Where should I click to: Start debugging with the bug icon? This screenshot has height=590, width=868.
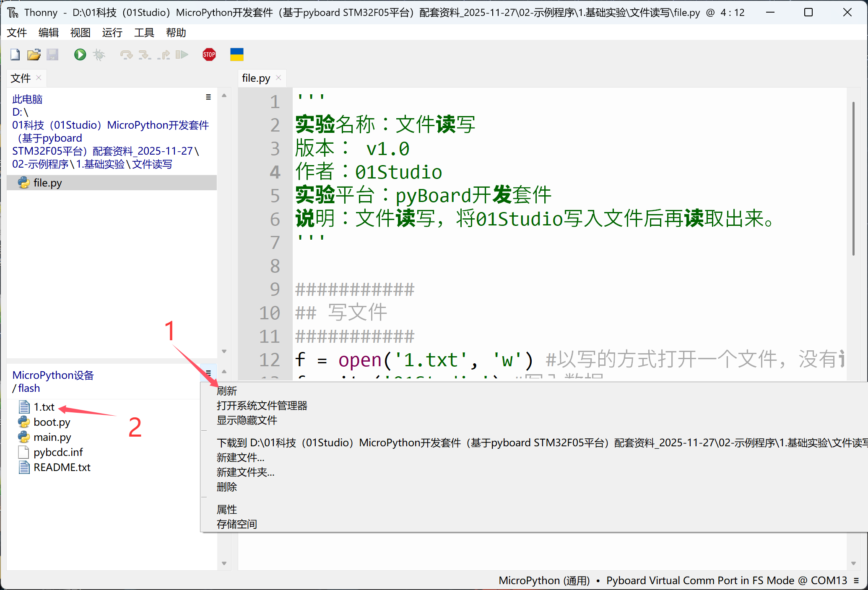click(x=99, y=54)
